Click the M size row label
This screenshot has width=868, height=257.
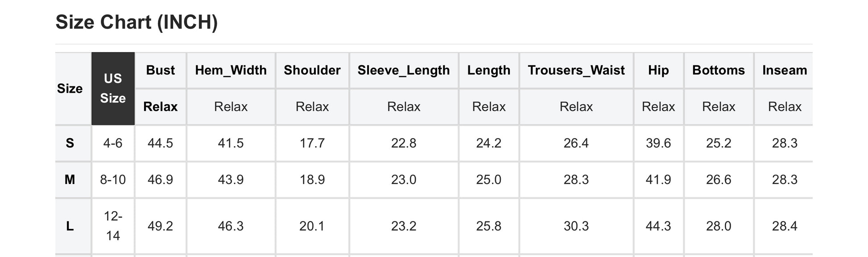(70, 179)
